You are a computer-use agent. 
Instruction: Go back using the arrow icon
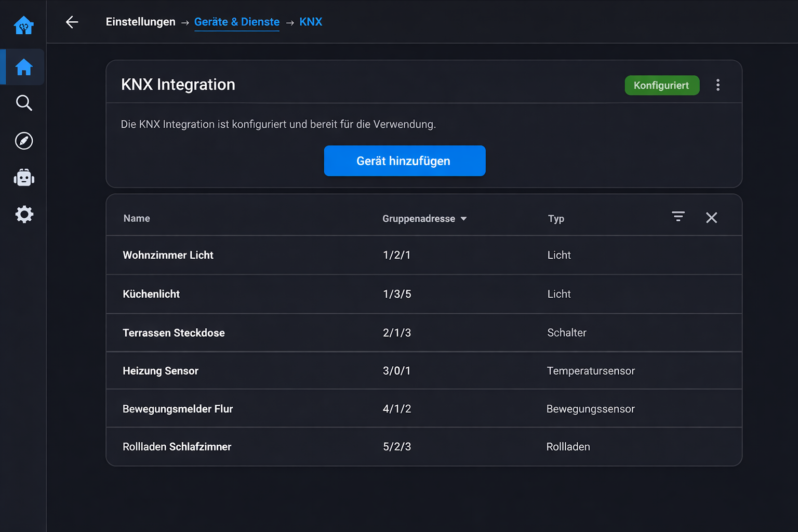72,22
